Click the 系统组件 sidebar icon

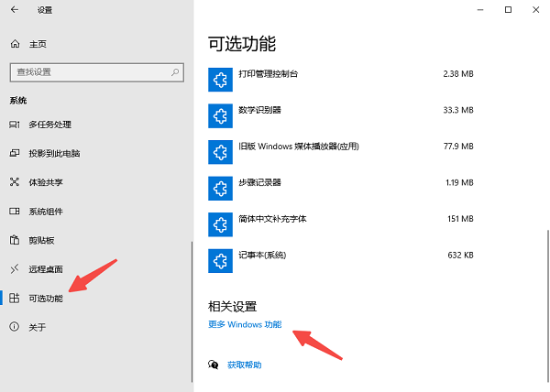coord(14,212)
